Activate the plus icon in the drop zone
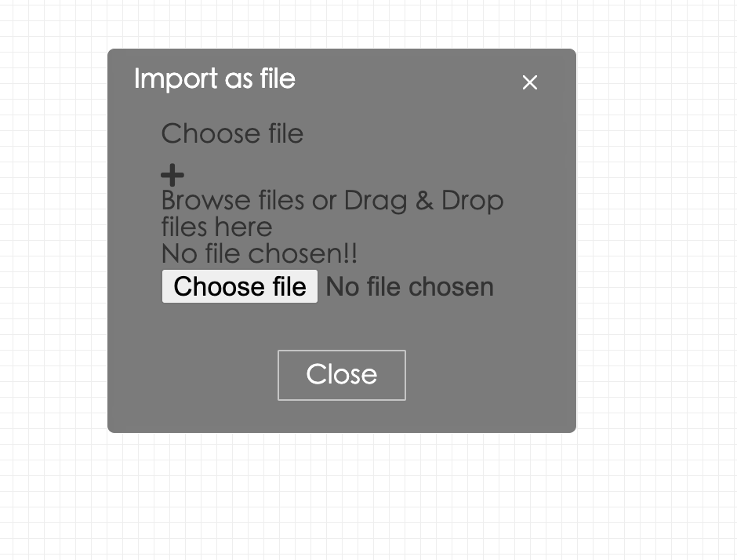The height and width of the screenshot is (560, 737). pyautogui.click(x=172, y=174)
